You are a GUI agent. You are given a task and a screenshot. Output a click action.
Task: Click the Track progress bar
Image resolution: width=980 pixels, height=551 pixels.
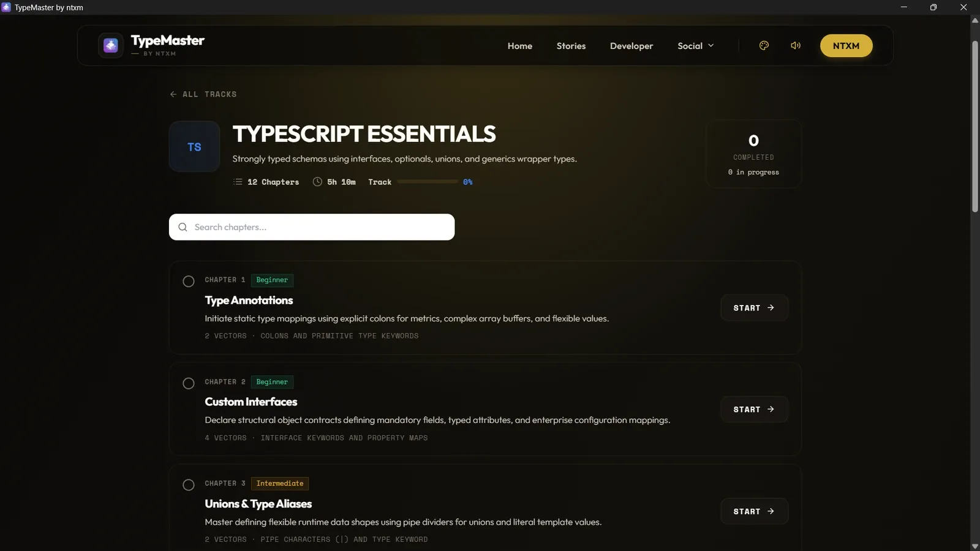coord(428,182)
